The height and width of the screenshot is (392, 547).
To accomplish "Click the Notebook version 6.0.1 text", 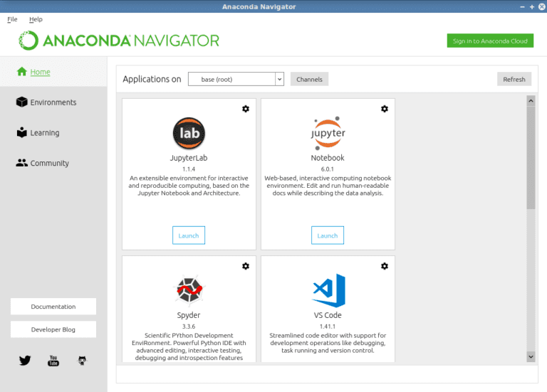I will point(328,169).
